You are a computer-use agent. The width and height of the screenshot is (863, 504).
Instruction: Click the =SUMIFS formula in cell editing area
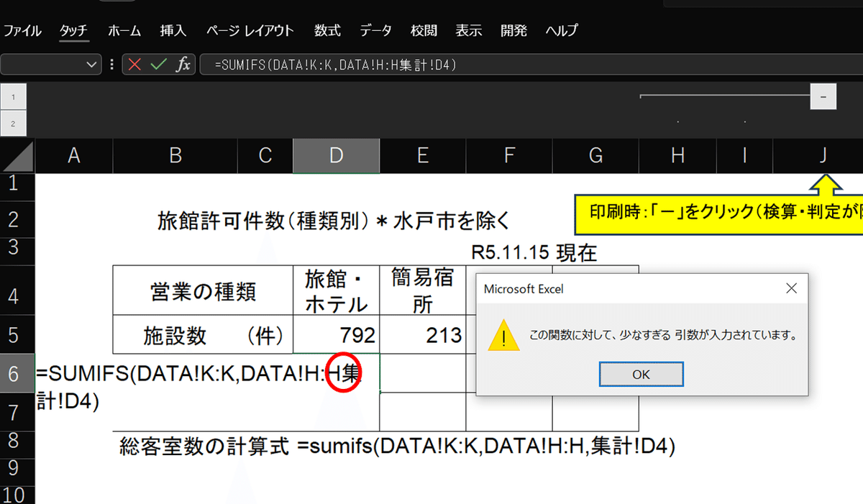198,388
